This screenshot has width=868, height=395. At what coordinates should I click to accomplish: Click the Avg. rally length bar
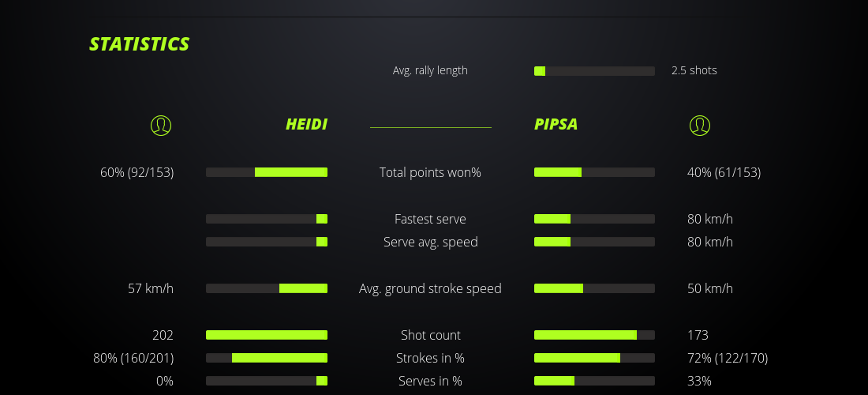tap(594, 71)
